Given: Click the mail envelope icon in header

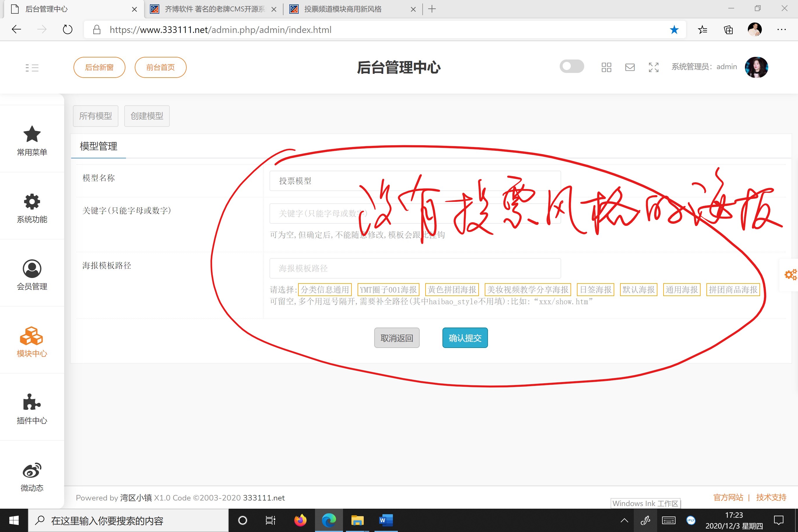Looking at the screenshot, I should [630, 67].
